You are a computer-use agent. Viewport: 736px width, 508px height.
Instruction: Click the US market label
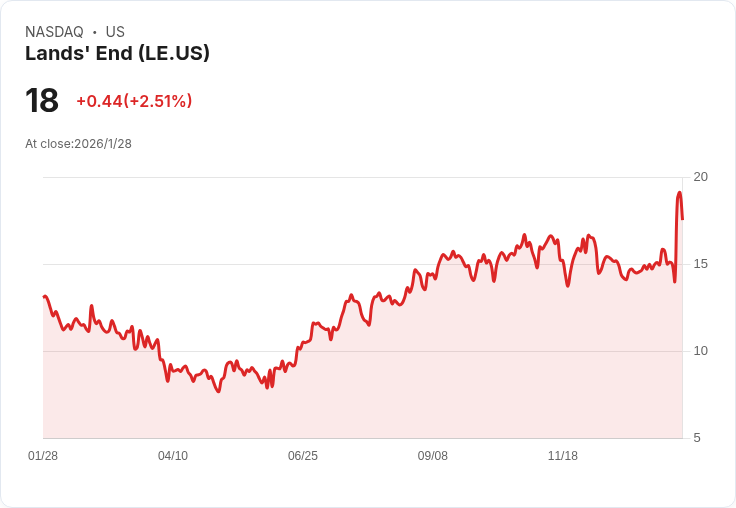click(x=115, y=32)
